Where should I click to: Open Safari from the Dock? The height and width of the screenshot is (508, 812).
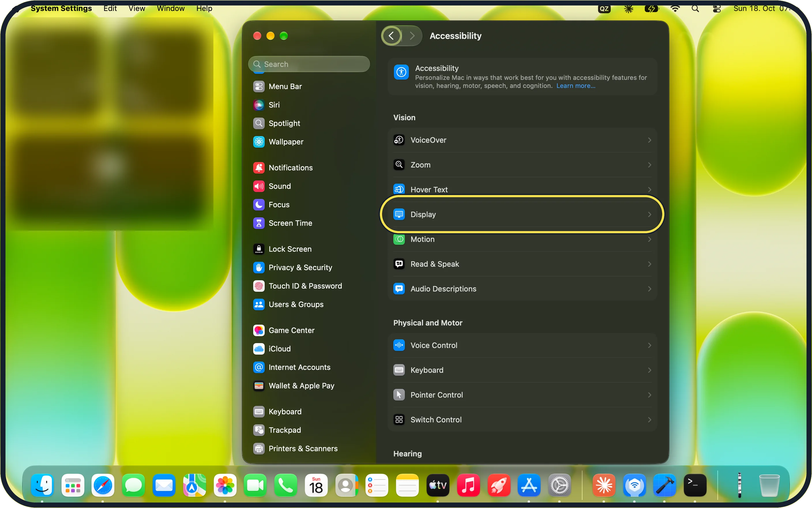(103, 485)
